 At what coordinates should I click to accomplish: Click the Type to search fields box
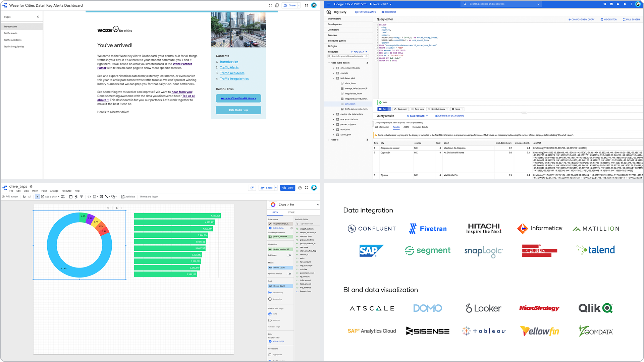point(307,224)
